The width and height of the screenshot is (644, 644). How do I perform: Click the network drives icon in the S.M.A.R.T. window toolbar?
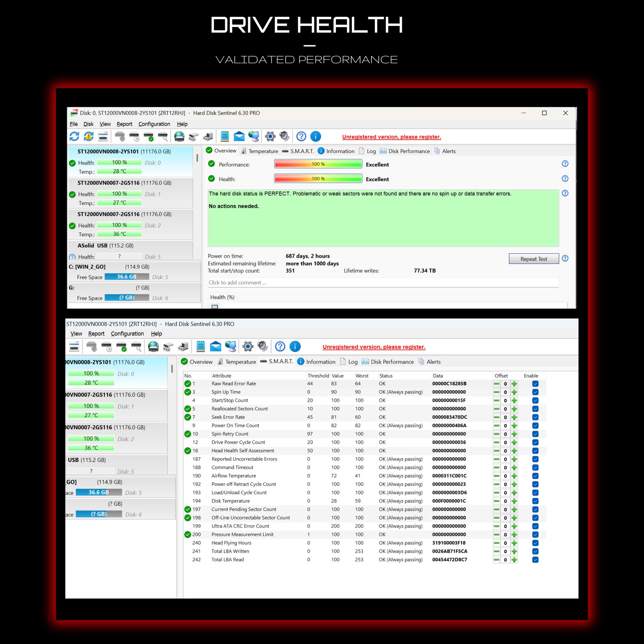183,347
